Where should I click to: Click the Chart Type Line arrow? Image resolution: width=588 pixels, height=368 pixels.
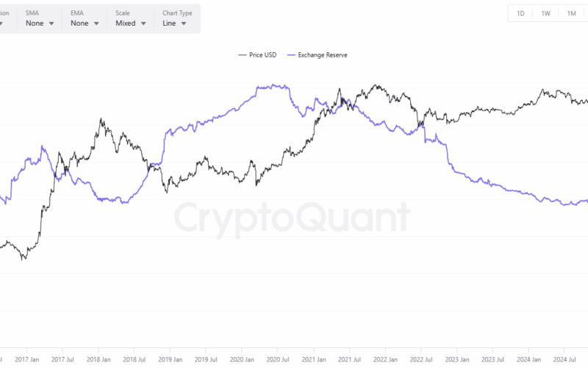pyautogui.click(x=182, y=24)
